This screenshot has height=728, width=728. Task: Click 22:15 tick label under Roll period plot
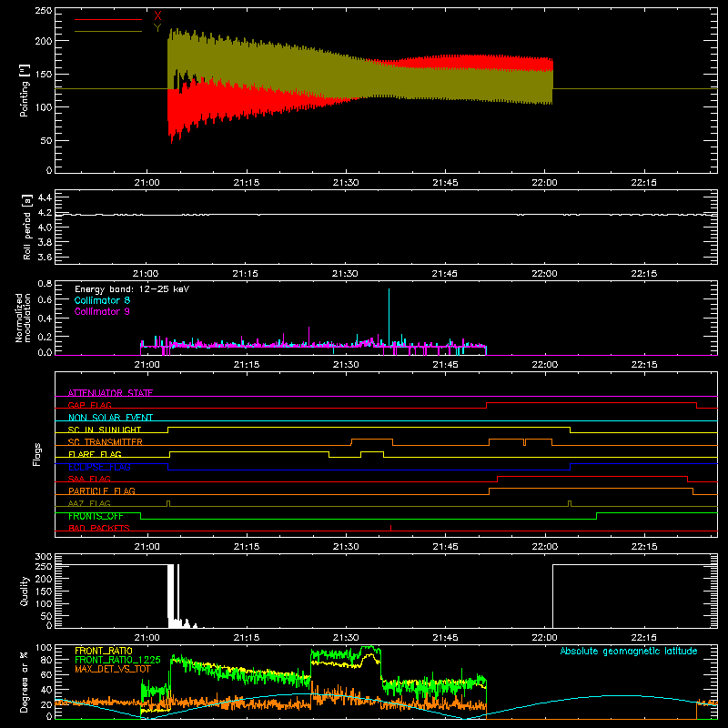(644, 274)
